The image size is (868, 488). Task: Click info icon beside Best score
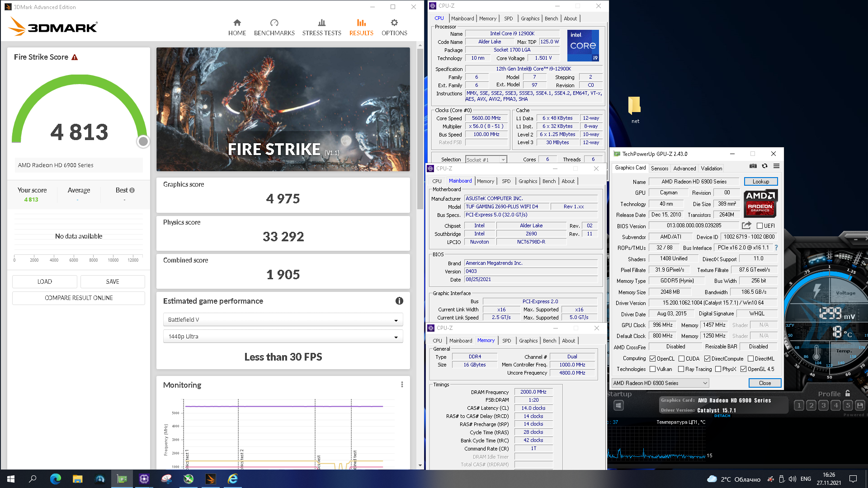(x=132, y=190)
